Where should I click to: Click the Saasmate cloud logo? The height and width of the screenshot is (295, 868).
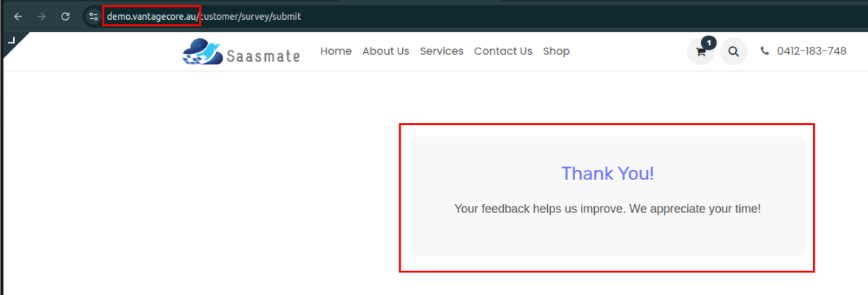point(202,52)
